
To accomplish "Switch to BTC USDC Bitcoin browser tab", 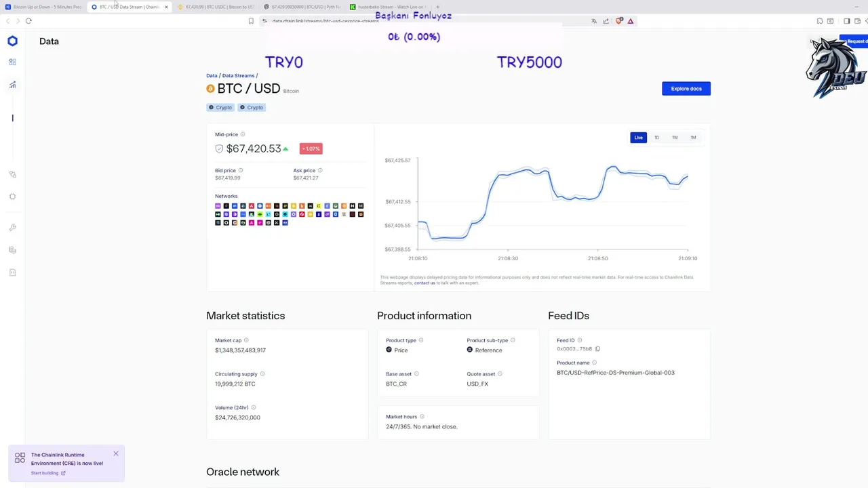I will click(216, 7).
